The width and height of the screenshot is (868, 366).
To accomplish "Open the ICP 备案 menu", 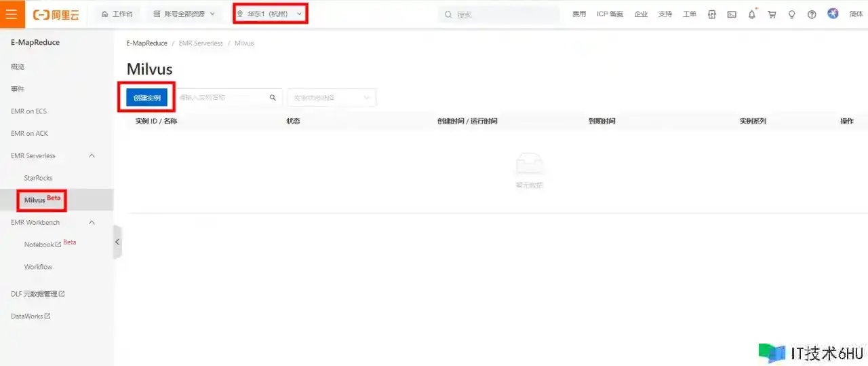I will [610, 14].
